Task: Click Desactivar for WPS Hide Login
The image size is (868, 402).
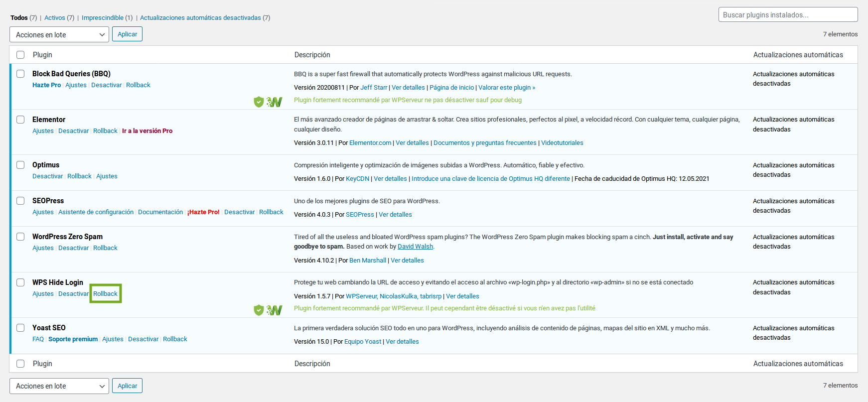Action: pyautogui.click(x=74, y=294)
